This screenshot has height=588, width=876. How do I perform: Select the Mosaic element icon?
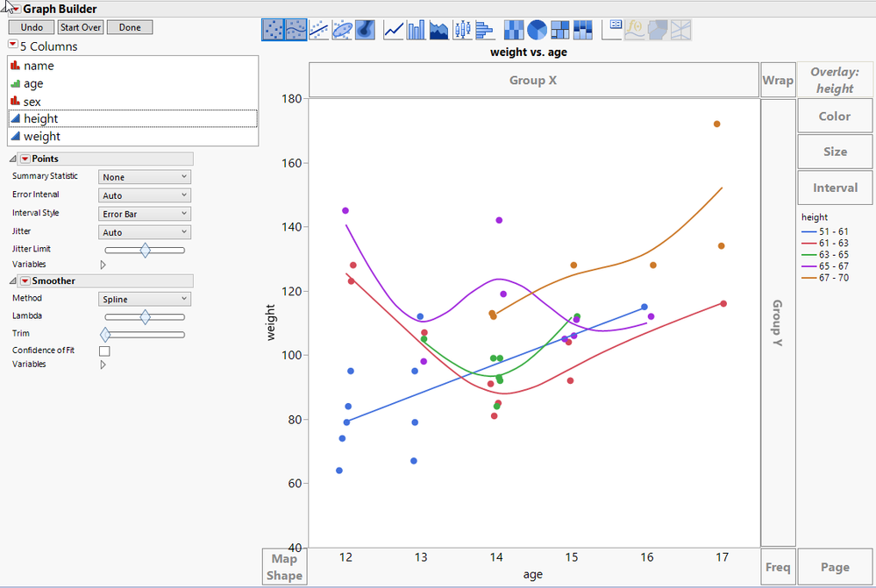pos(583,30)
